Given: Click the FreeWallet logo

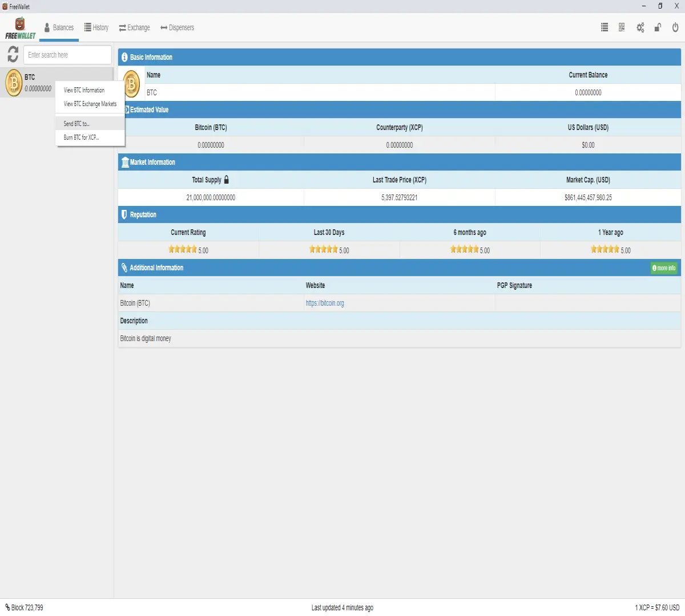Looking at the screenshot, I should coord(21,29).
